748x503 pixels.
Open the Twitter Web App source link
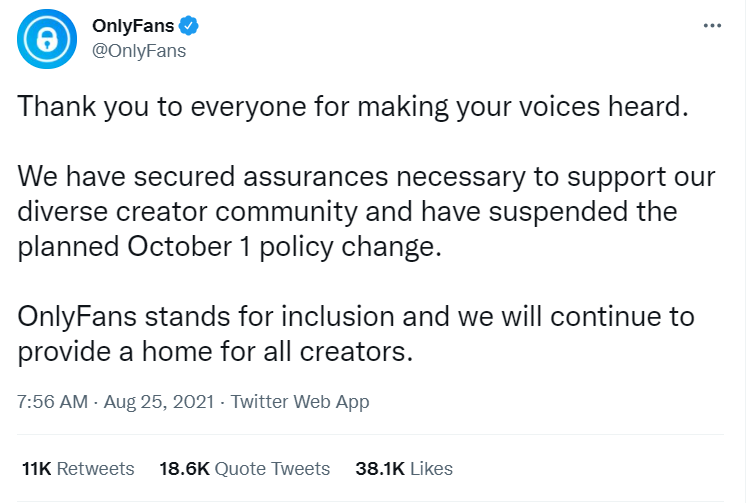pyautogui.click(x=300, y=402)
